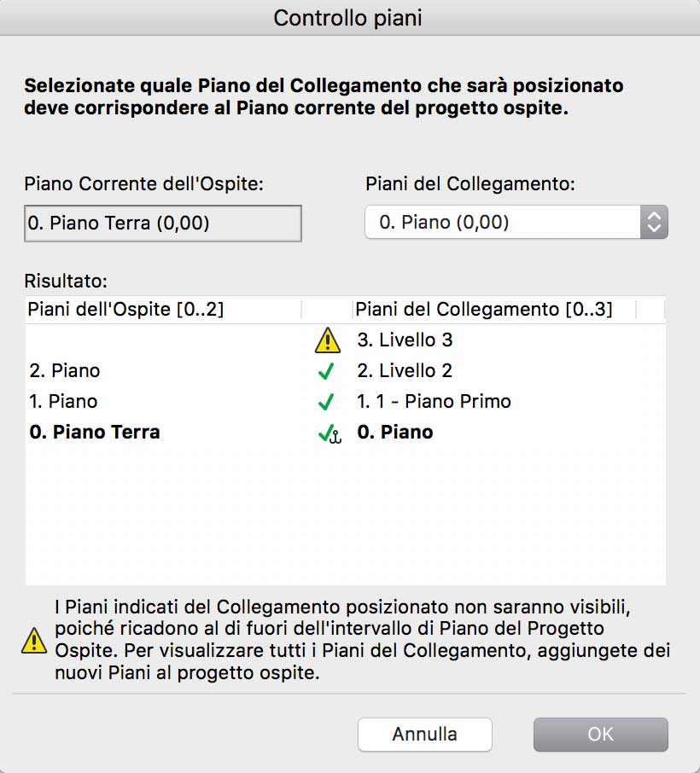
Task: Click the dropdown stepper arrows
Action: [x=654, y=223]
